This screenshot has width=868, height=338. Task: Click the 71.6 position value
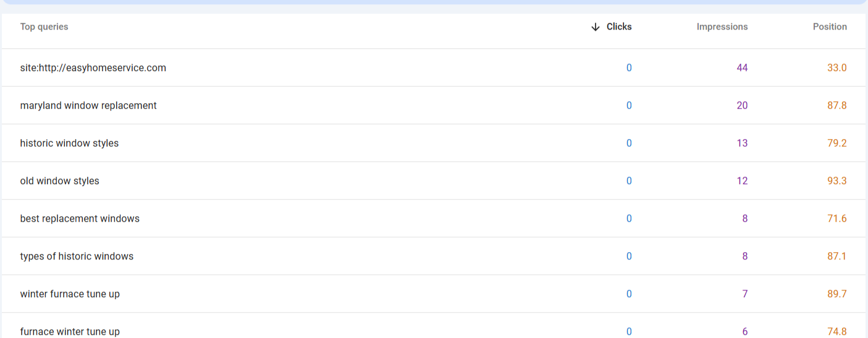point(836,219)
